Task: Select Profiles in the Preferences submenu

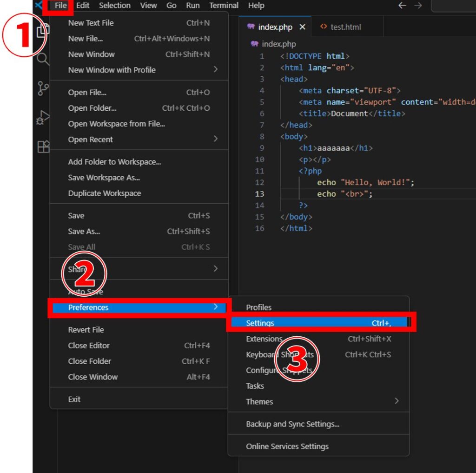Action: (x=258, y=307)
